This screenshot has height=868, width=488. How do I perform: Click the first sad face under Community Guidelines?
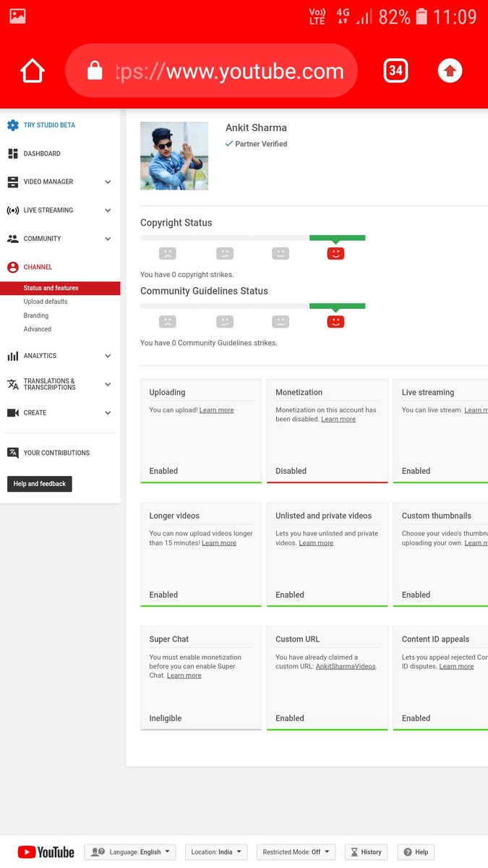(168, 321)
